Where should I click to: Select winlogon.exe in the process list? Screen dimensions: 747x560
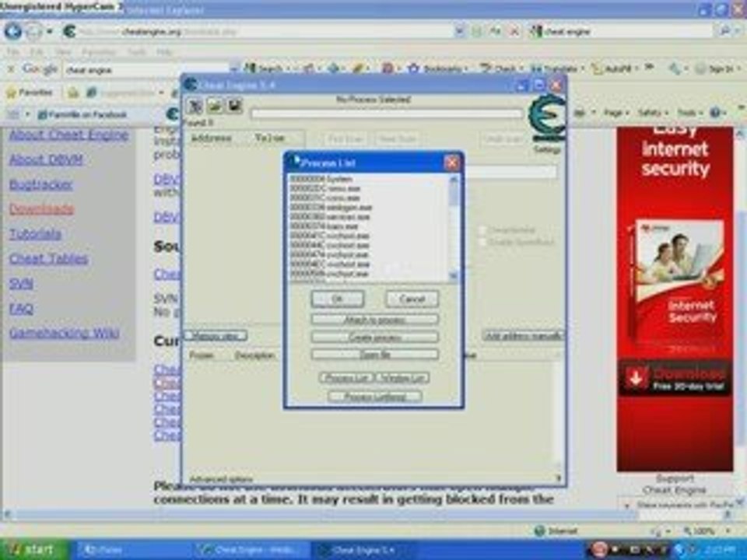point(368,208)
